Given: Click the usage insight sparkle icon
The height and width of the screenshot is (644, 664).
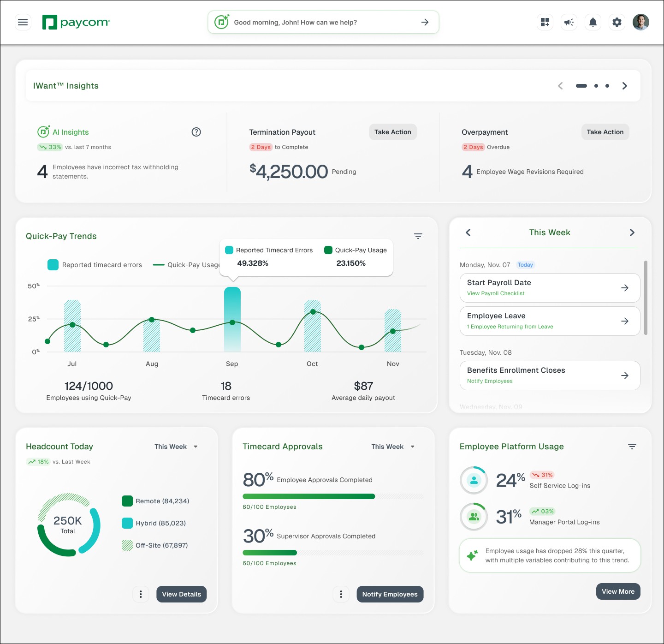Looking at the screenshot, I should (x=472, y=555).
